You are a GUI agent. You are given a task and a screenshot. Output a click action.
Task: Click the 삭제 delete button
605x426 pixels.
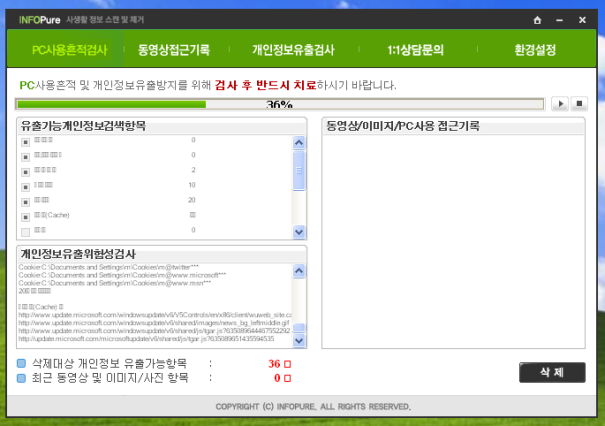pyautogui.click(x=552, y=372)
